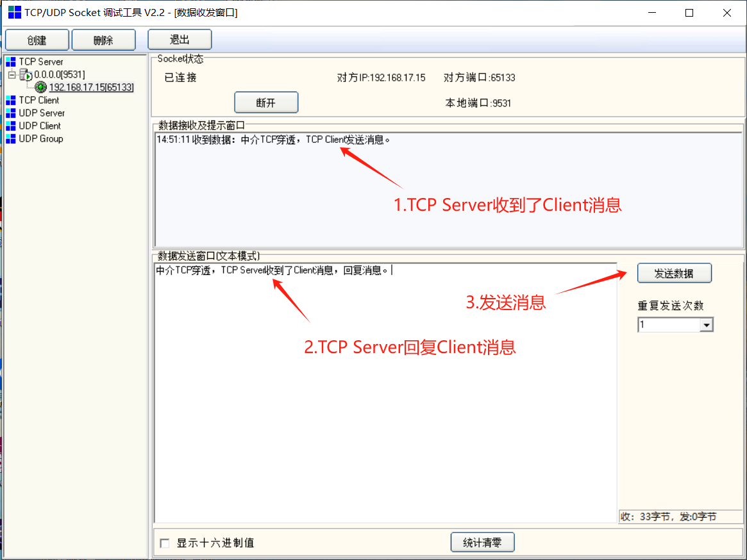Select the TCP Client icon in sidebar

(10, 100)
